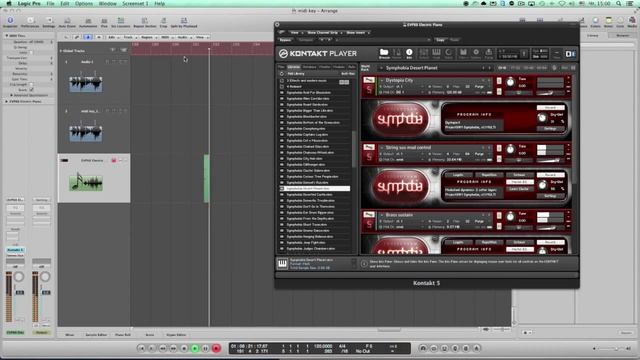
Task: Open the Help menu in the menu bar
Action: (160, 4)
